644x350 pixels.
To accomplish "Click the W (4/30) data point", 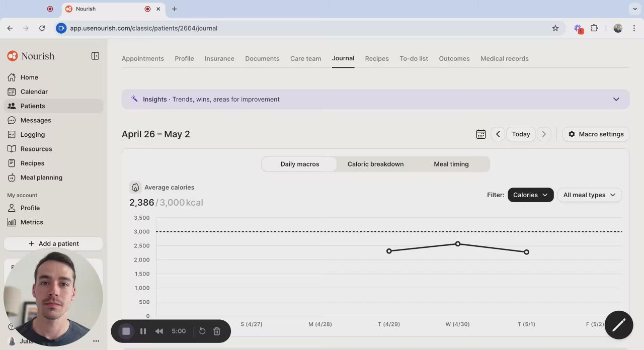I will (x=458, y=244).
